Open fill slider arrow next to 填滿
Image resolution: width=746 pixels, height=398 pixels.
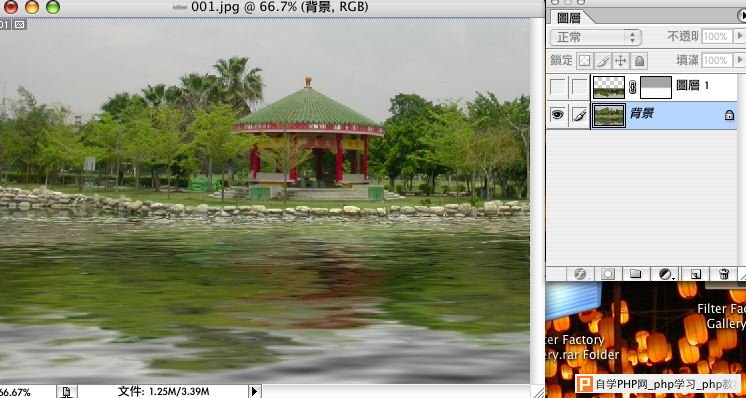coord(739,60)
